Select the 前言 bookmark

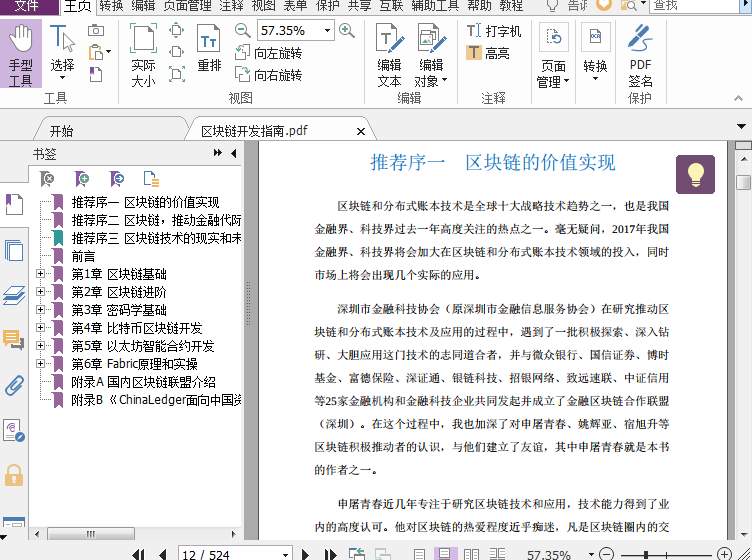coord(83,256)
